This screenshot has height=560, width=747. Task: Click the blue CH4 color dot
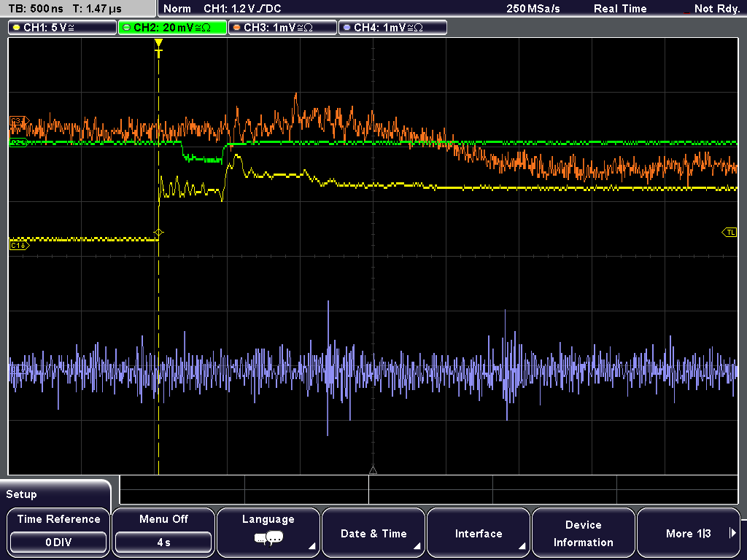click(x=347, y=28)
